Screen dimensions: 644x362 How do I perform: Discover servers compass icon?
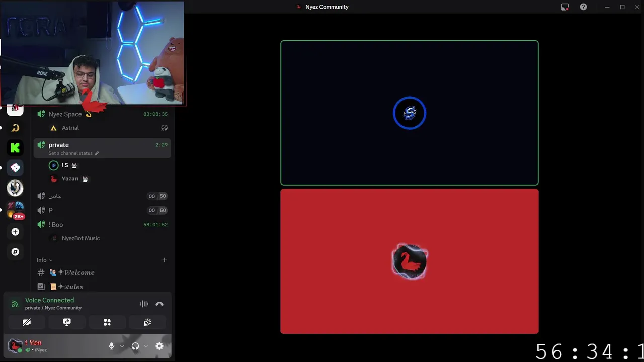tap(15, 252)
